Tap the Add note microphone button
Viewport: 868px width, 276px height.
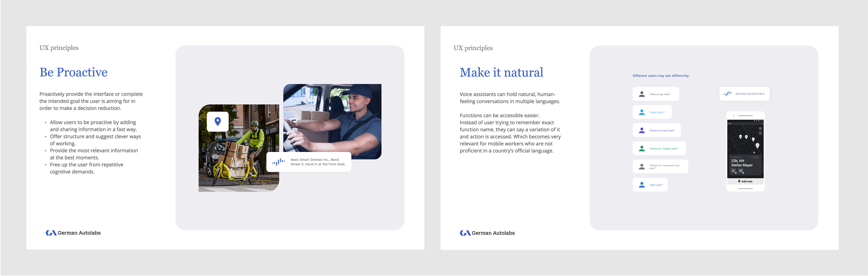tap(745, 182)
